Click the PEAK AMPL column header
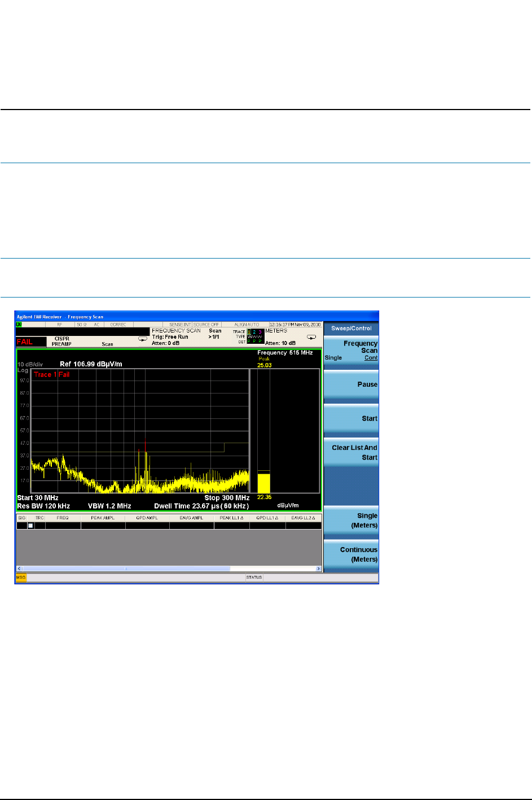The image size is (532, 800). (x=103, y=518)
